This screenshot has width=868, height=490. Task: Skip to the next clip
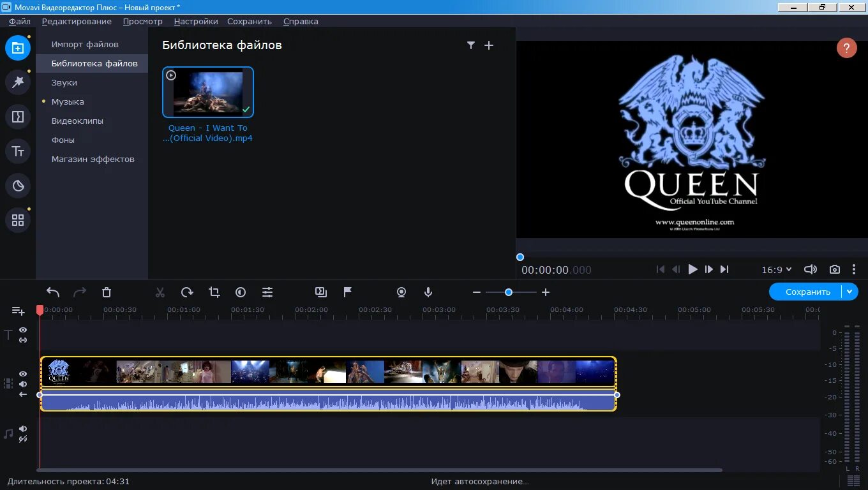(x=724, y=269)
